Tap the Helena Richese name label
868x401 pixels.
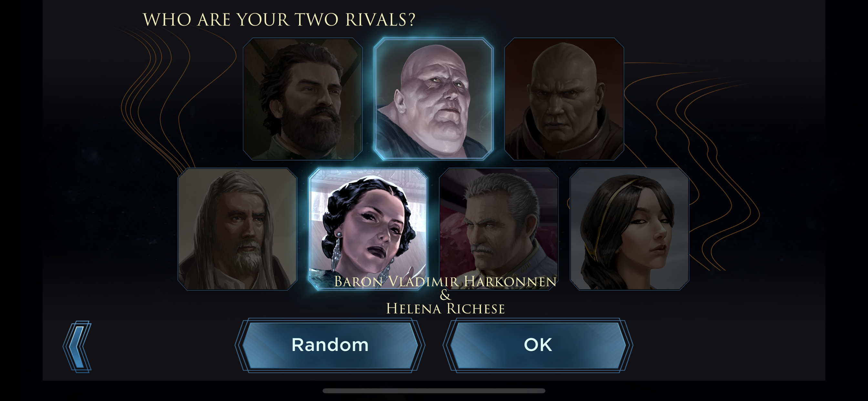click(x=445, y=309)
